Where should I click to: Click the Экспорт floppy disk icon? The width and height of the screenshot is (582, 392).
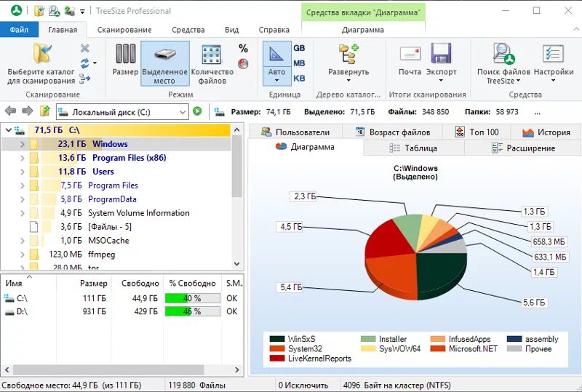(441, 53)
